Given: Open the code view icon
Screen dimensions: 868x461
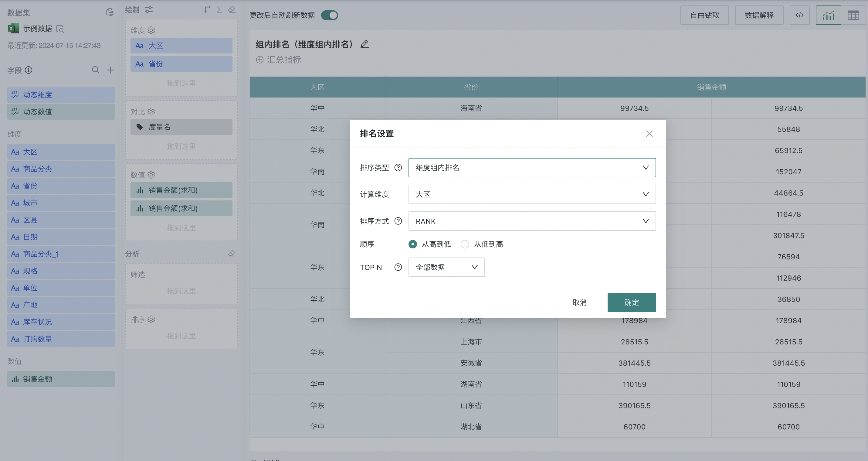Looking at the screenshot, I should click(800, 15).
